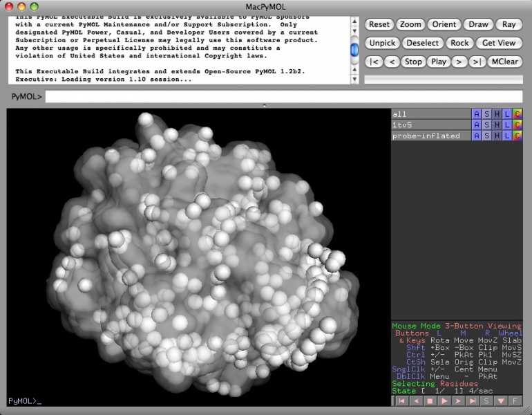
Task: Click the S icon in bottom playback bar
Action: 487,400
